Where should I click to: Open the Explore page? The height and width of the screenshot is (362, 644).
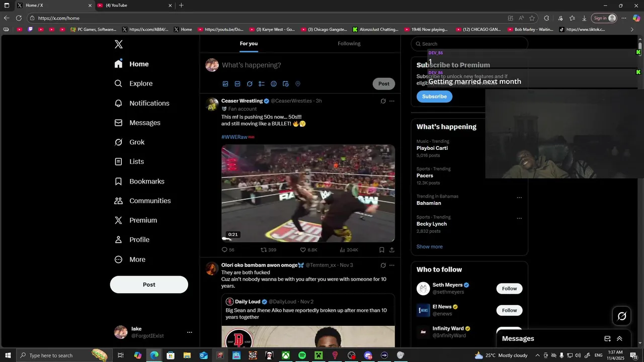coord(133,83)
